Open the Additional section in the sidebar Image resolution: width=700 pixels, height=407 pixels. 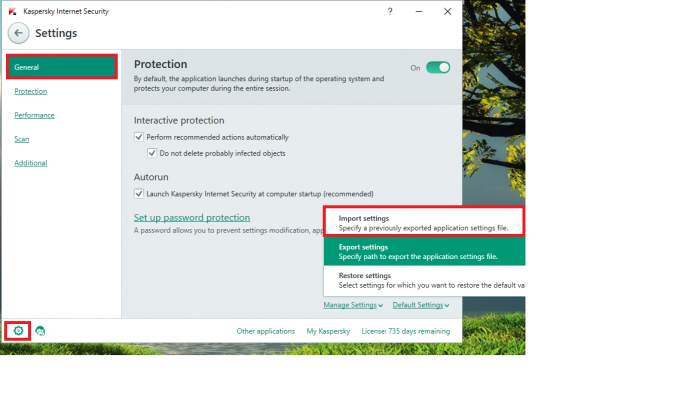pyautogui.click(x=30, y=163)
